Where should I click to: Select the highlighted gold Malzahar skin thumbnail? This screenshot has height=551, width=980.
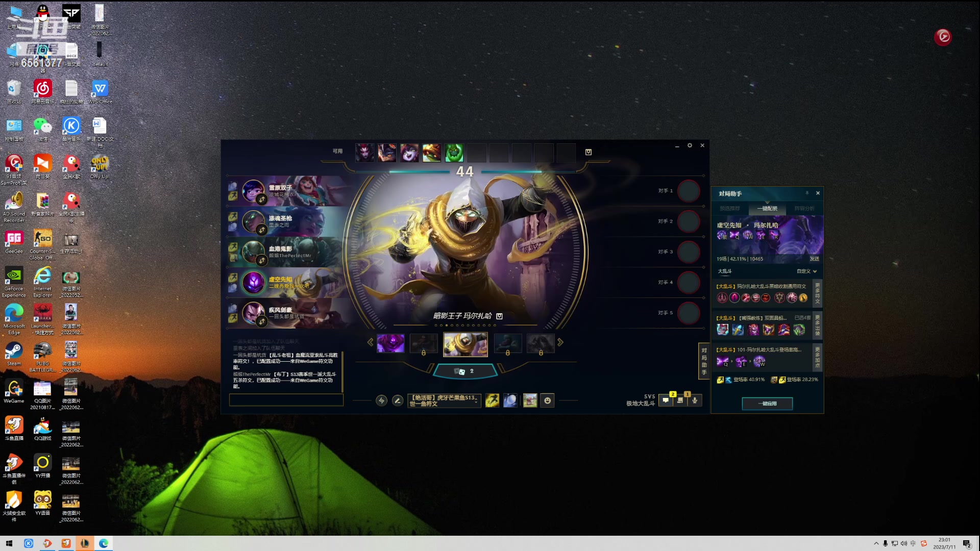tap(465, 344)
